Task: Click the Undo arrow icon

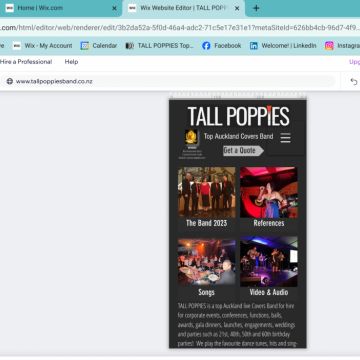Action: pos(354,82)
